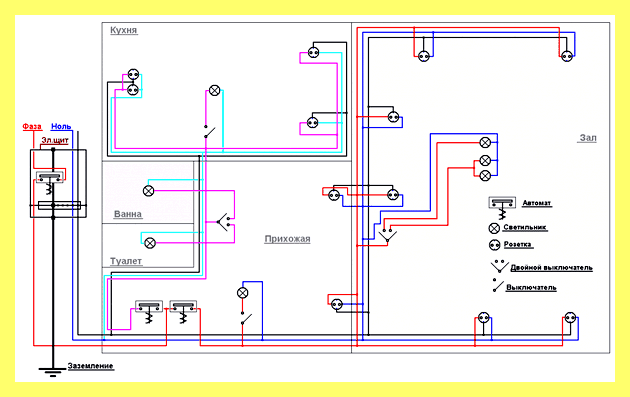Click the Кухня room label
This screenshot has width=630, height=397.
pos(124,30)
